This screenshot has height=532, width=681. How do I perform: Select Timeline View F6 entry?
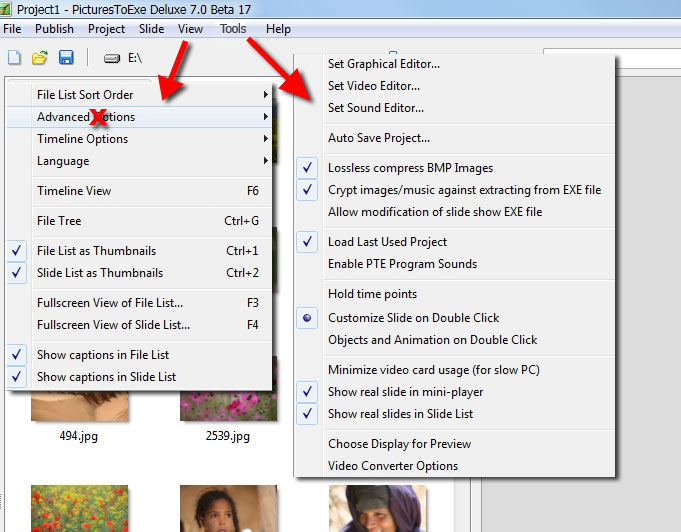pyautogui.click(x=139, y=191)
